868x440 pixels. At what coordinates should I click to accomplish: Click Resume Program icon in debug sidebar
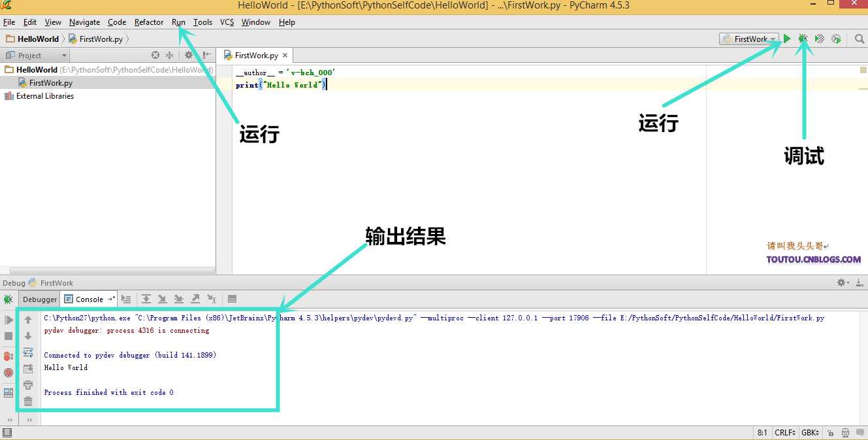click(8, 320)
